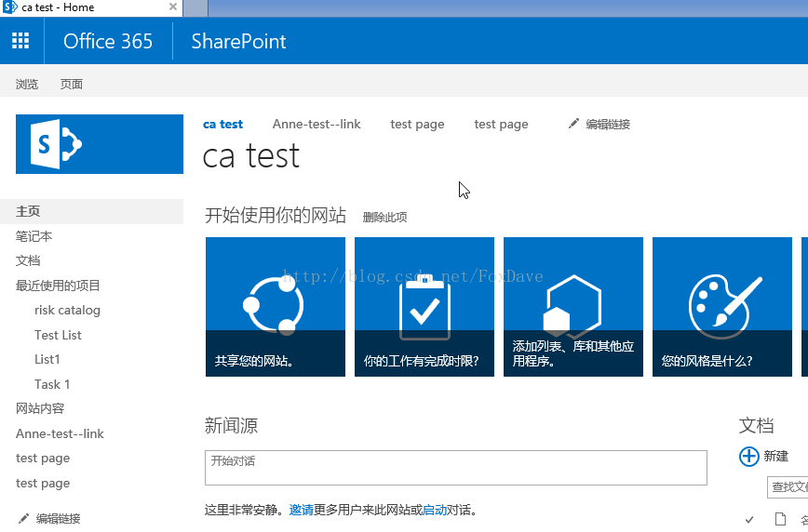
Task: Click Office 365 in the header
Action: (x=108, y=41)
